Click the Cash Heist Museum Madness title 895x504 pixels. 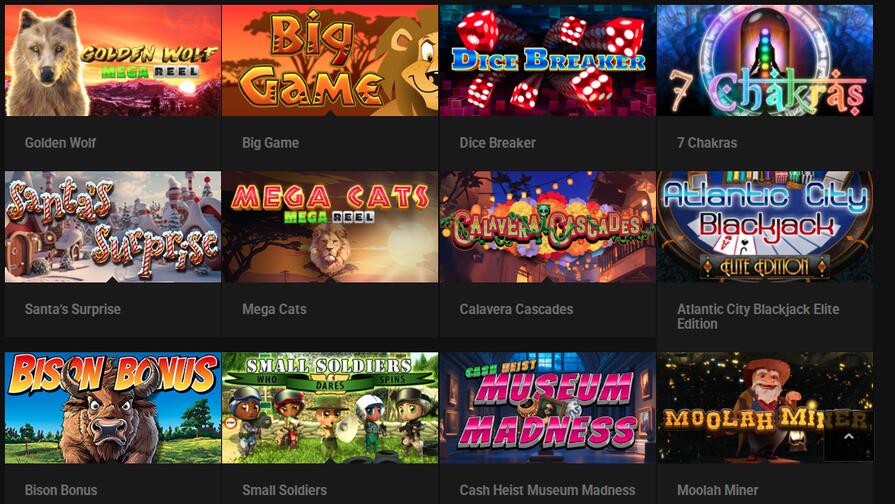547,490
